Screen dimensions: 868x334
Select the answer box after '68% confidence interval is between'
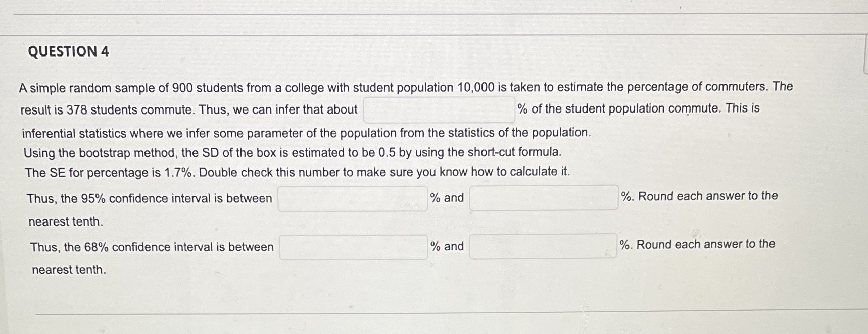[x=352, y=247]
